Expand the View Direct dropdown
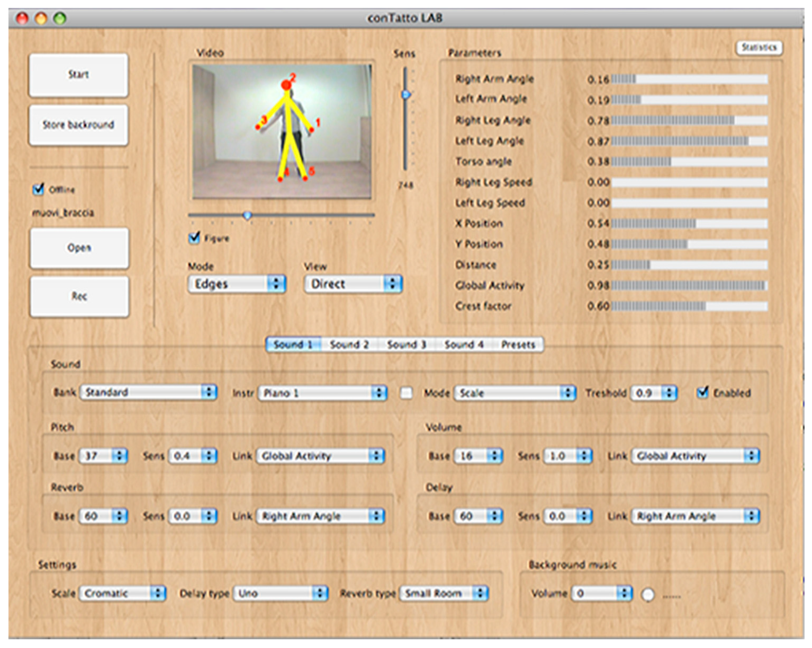 click(353, 284)
